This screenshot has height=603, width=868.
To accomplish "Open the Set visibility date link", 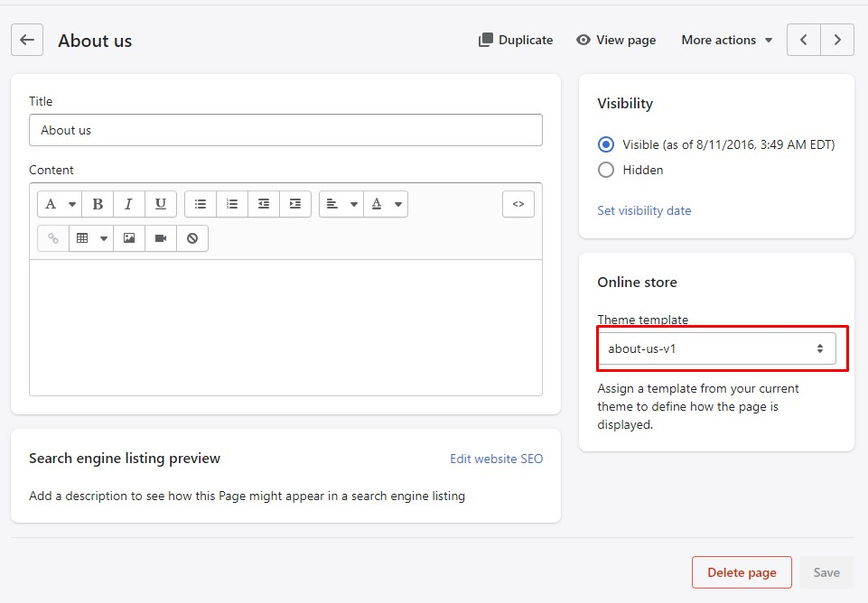I will 644,210.
